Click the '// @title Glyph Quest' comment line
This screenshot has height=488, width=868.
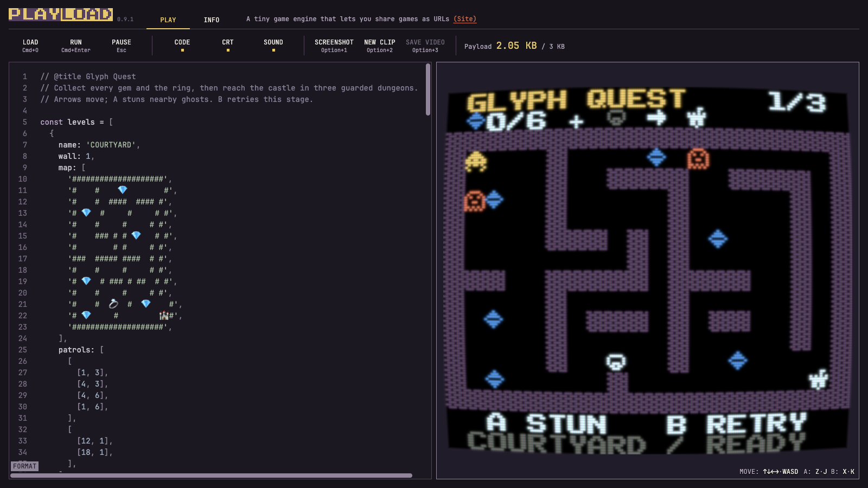pos(88,76)
